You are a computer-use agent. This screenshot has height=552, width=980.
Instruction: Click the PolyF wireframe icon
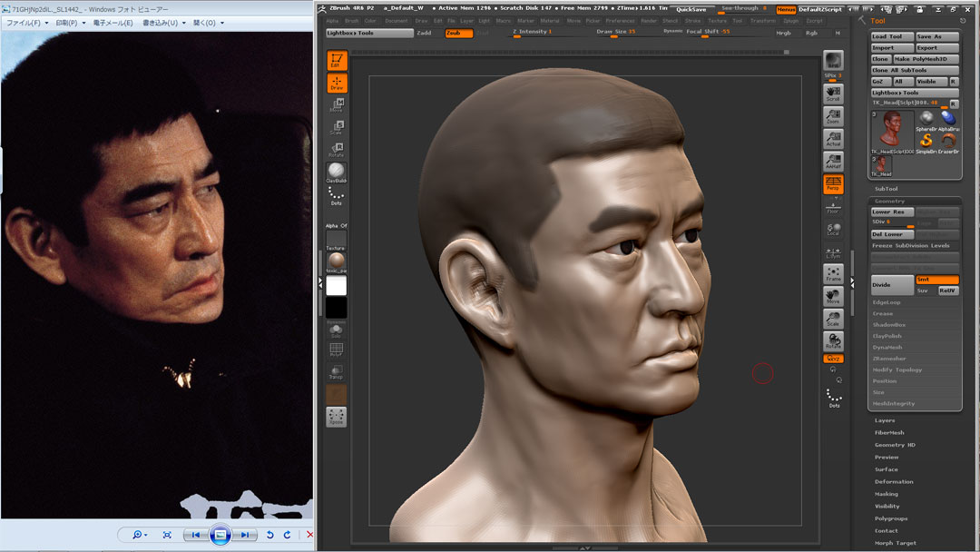coord(337,350)
